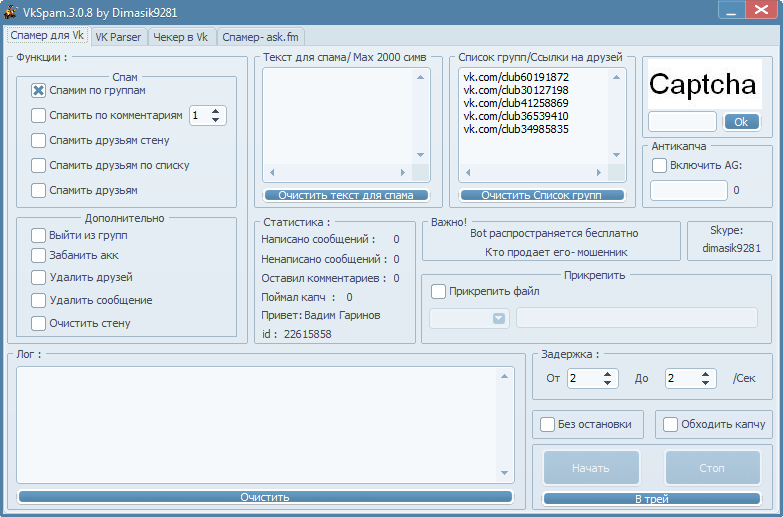The width and height of the screenshot is (783, 517).
Task: Tick the Забанить акк checkbox
Action: (x=38, y=255)
